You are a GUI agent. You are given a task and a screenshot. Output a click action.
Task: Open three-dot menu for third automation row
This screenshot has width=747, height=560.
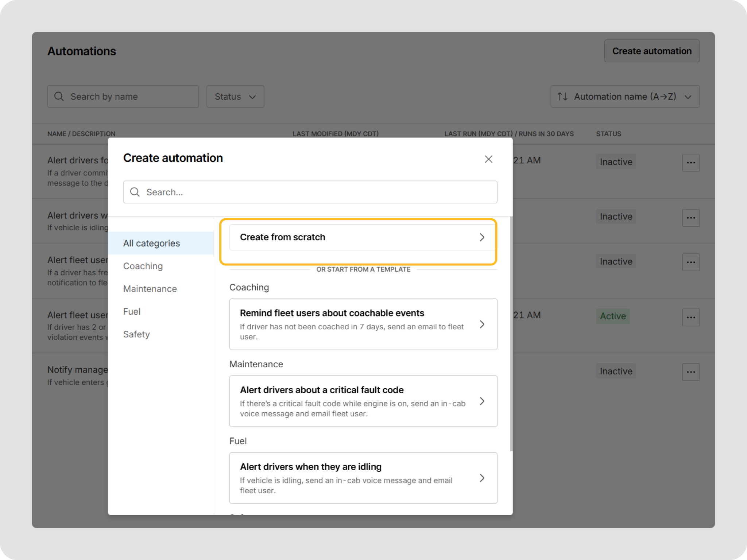690,262
